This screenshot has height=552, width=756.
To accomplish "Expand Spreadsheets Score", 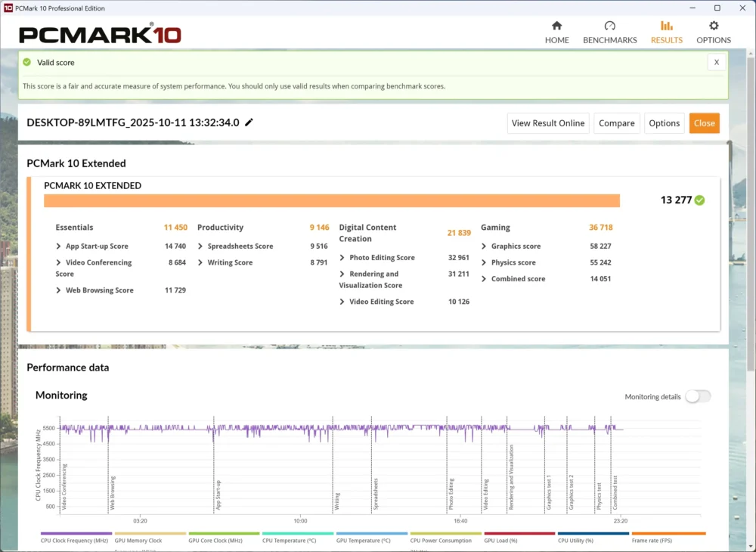I will [x=200, y=246].
